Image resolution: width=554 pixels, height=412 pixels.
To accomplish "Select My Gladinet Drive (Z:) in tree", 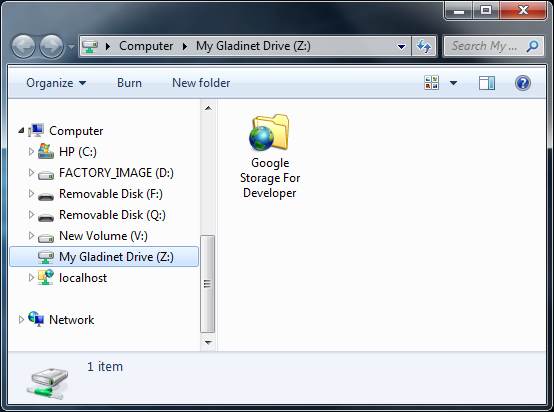I will point(116,257).
